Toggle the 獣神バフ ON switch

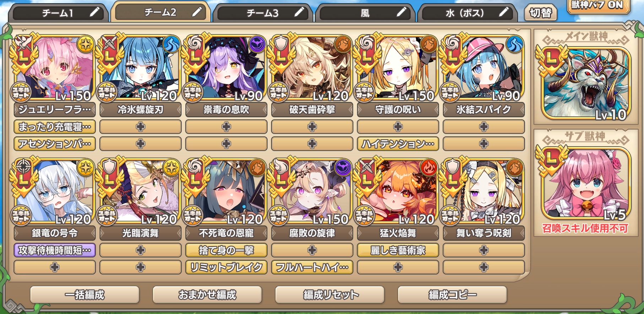(x=598, y=6)
